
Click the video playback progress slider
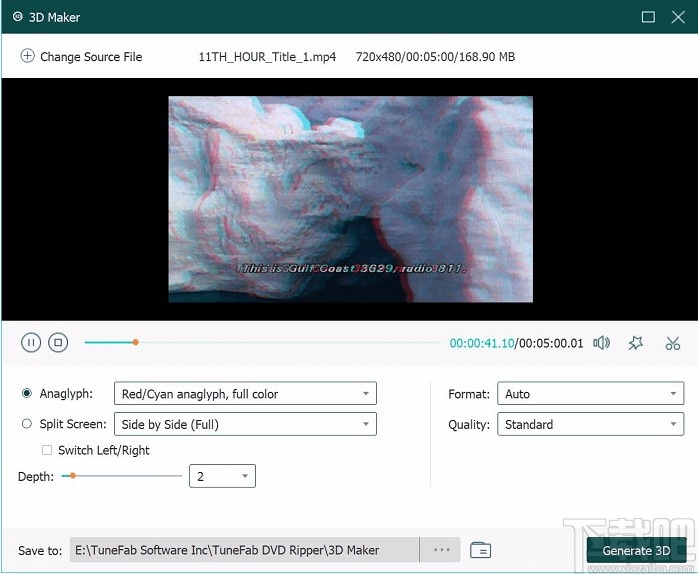pos(262,342)
